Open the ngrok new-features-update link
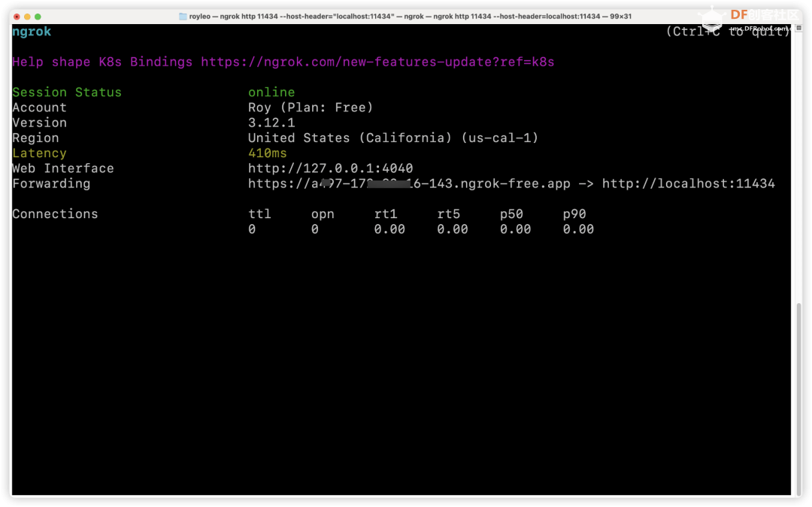Image resolution: width=812 pixels, height=507 pixels. tap(377, 62)
